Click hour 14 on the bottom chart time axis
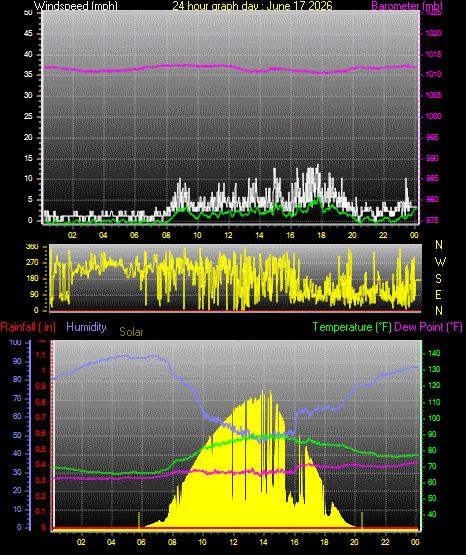This screenshot has height=555, width=466. (x=263, y=542)
